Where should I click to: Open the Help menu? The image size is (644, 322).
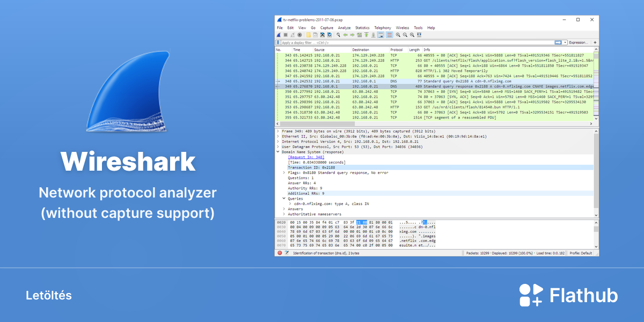pyautogui.click(x=431, y=28)
